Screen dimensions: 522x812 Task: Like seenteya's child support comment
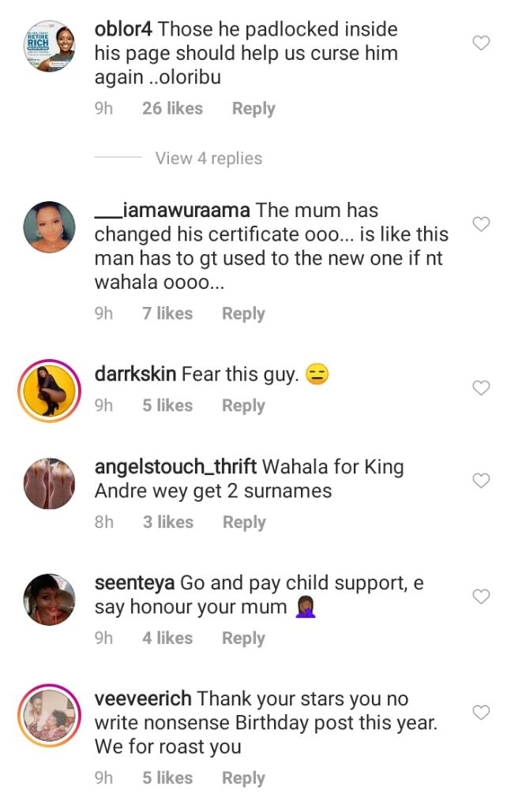481,597
